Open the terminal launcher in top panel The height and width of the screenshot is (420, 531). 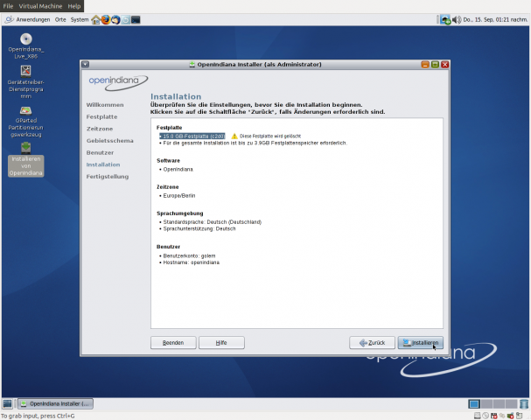[136, 19]
